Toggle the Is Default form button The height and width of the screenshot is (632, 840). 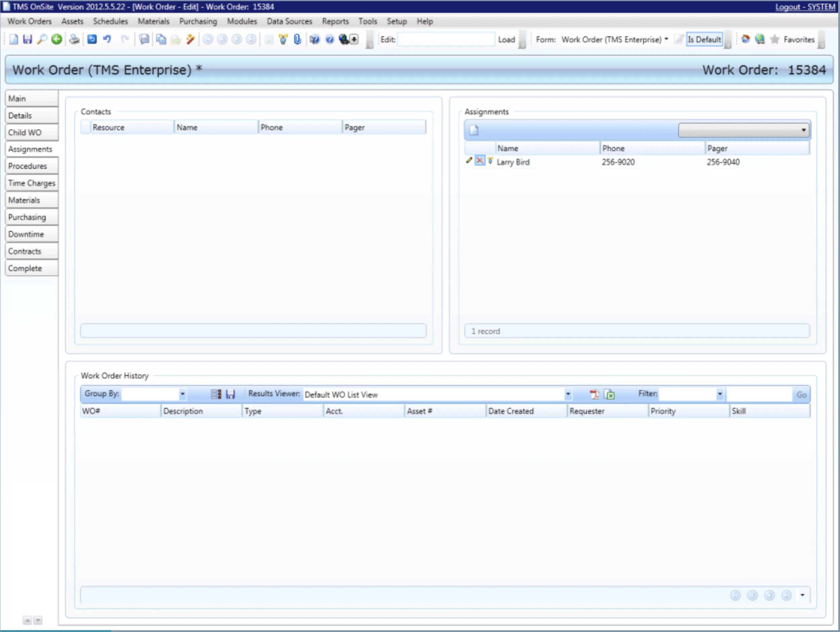click(x=704, y=40)
